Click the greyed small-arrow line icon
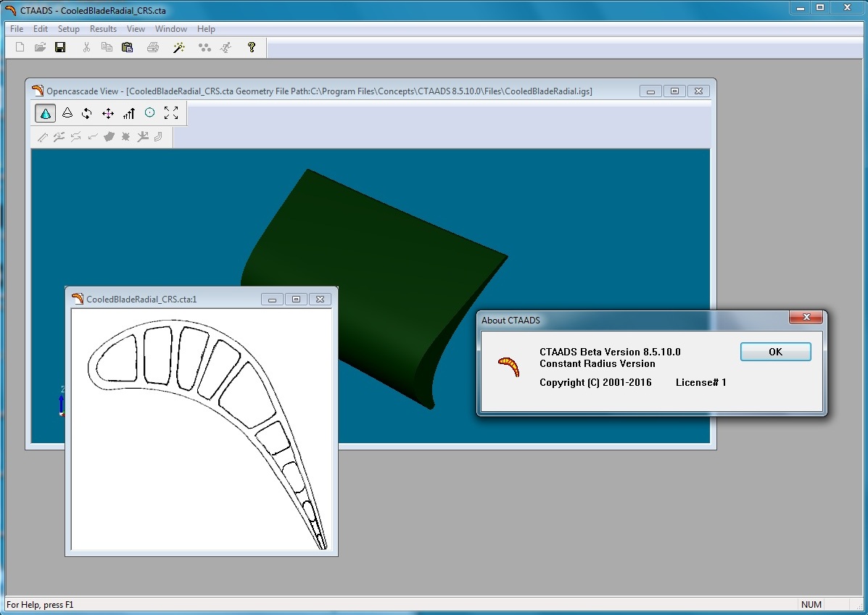Screen dimensions: 868x615 (x=92, y=137)
